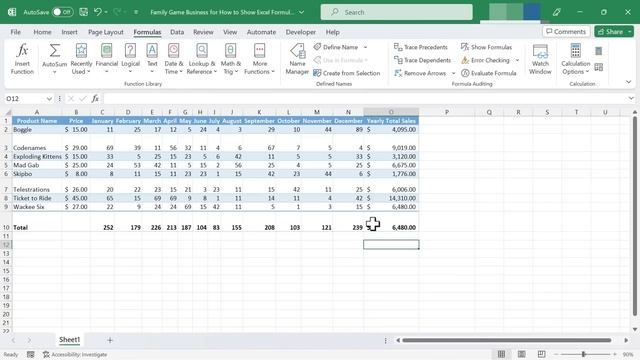The width and height of the screenshot is (640, 360).
Task: Switch to Page Layout view in status bar
Action: [521, 354]
